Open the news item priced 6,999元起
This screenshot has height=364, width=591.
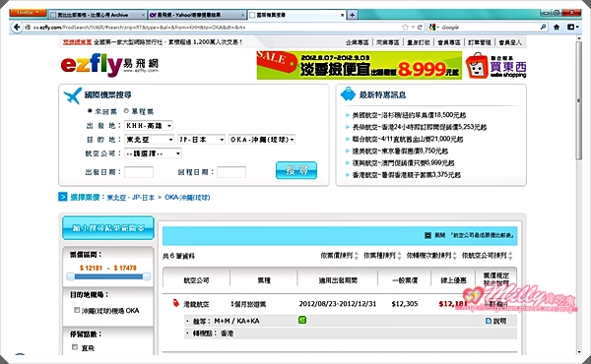403,163
